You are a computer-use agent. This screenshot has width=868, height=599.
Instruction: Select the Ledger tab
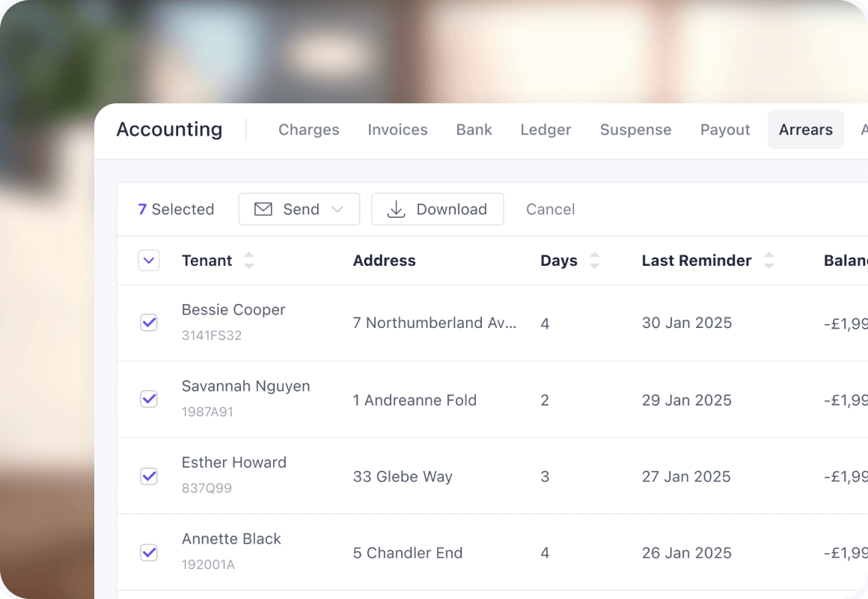pos(545,130)
